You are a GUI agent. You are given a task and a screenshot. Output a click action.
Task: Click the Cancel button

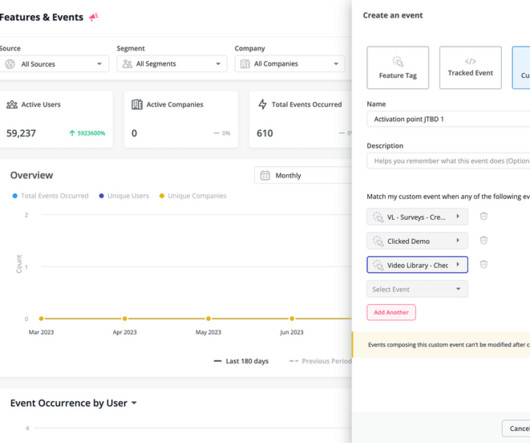516,428
